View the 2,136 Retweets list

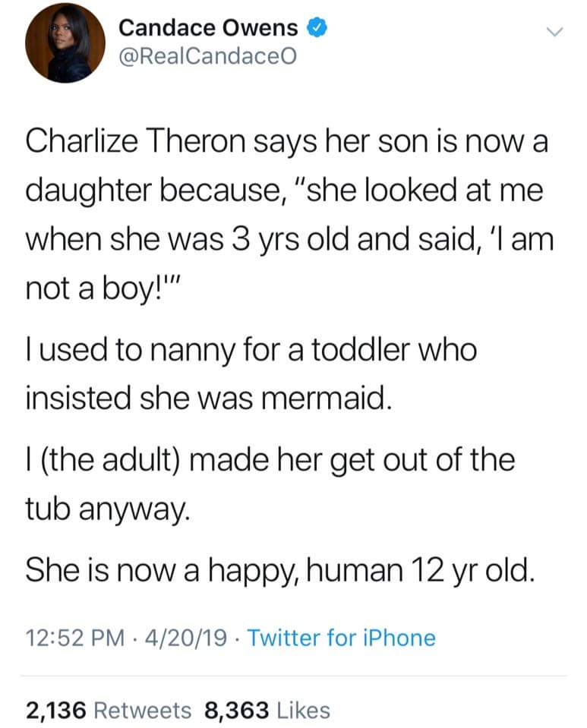coord(108,711)
